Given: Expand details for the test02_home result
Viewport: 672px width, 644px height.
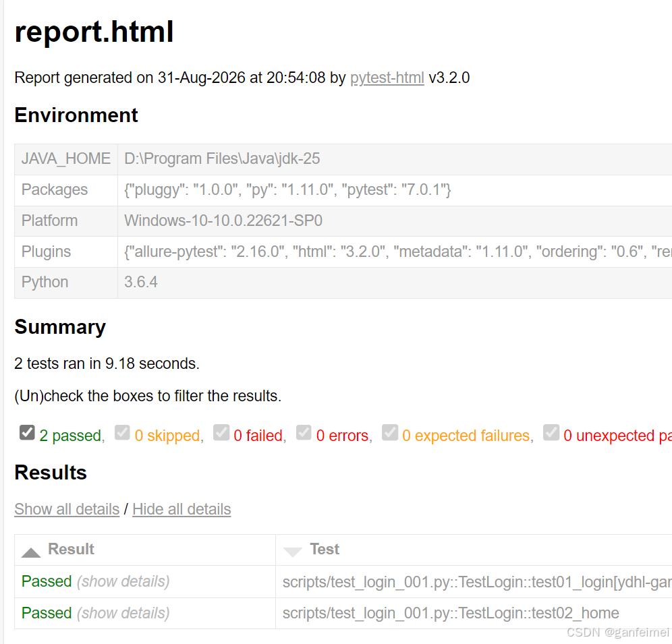Looking at the screenshot, I should point(123,613).
